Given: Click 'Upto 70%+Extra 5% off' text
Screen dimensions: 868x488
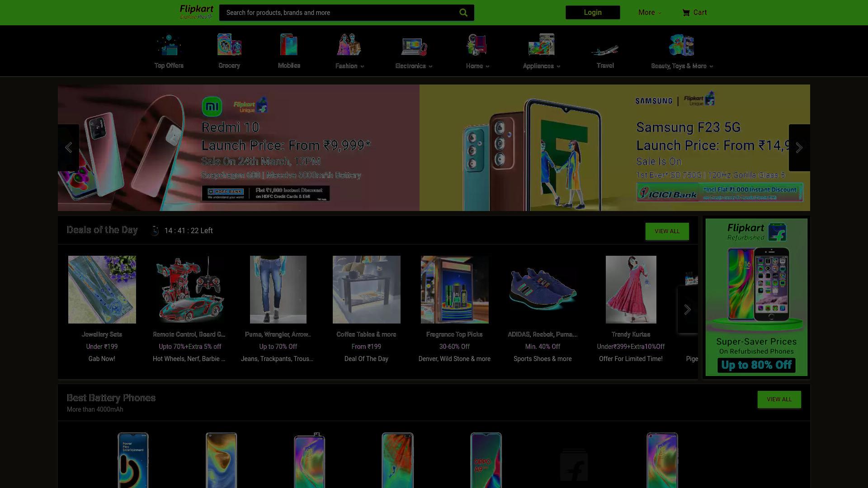Looking at the screenshot, I should pos(190,347).
